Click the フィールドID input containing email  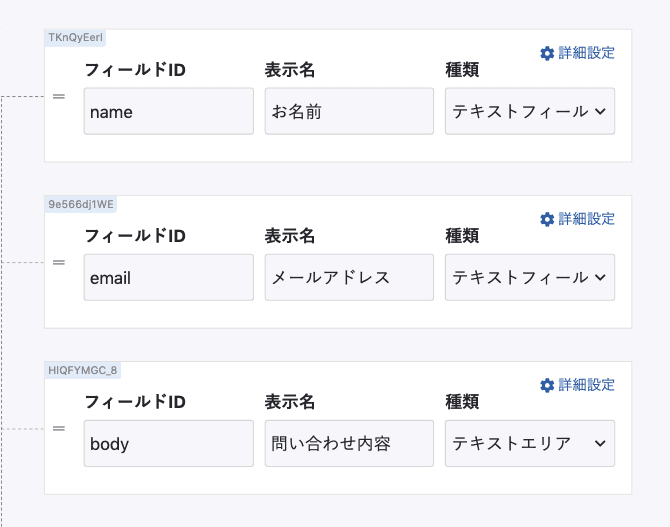(x=168, y=277)
